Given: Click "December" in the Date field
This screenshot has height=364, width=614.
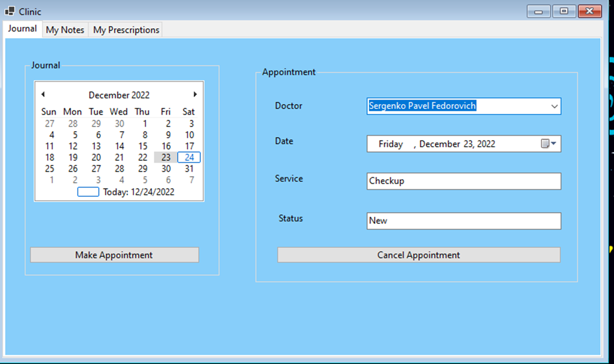Looking at the screenshot, I should click(x=439, y=144).
